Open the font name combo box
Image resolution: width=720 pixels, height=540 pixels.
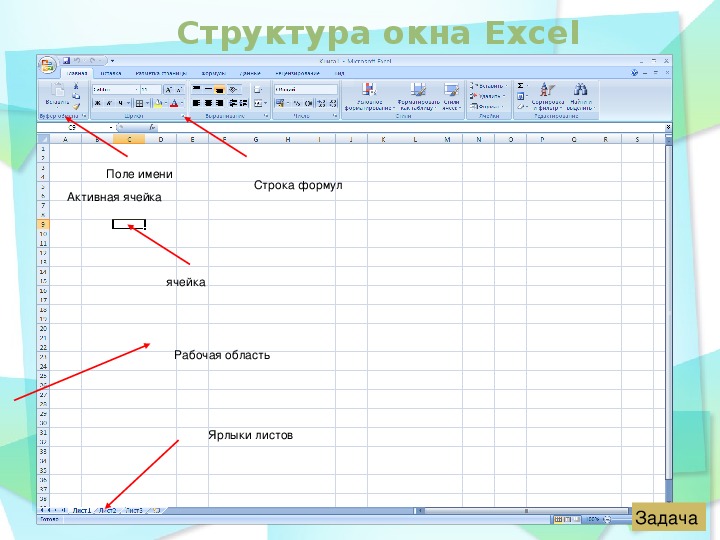click(116, 90)
